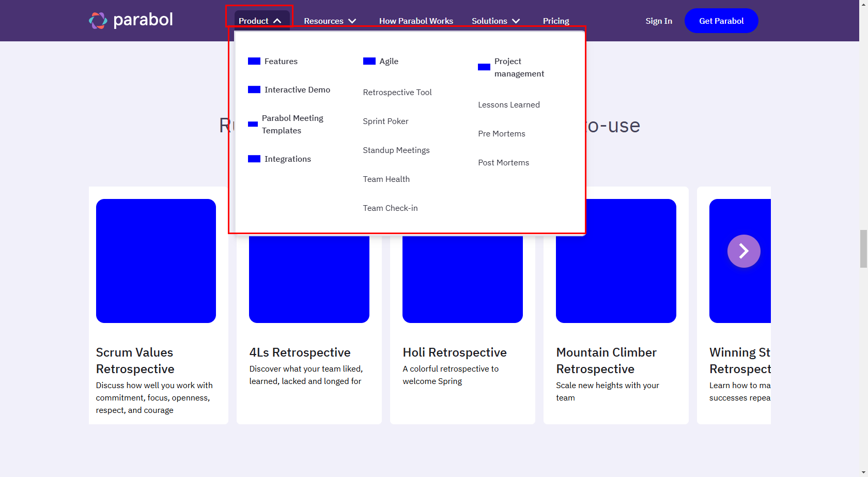868x477 pixels.
Task: Click the icon beside Interactive Demo
Action: (x=254, y=89)
